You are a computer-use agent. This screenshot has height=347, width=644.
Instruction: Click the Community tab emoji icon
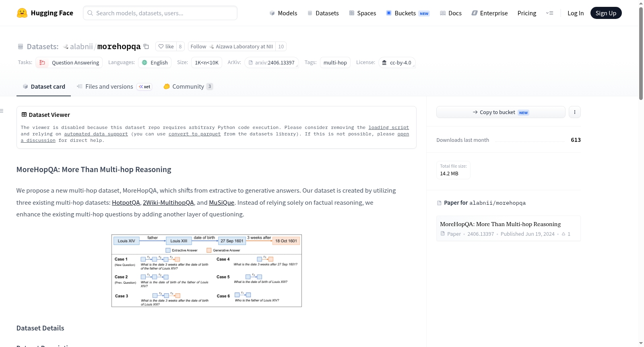pos(167,86)
